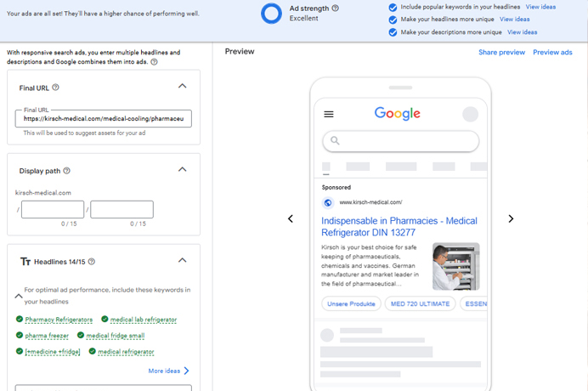The image size is (588, 391).
Task: Click the Share preview link
Action: tap(501, 52)
